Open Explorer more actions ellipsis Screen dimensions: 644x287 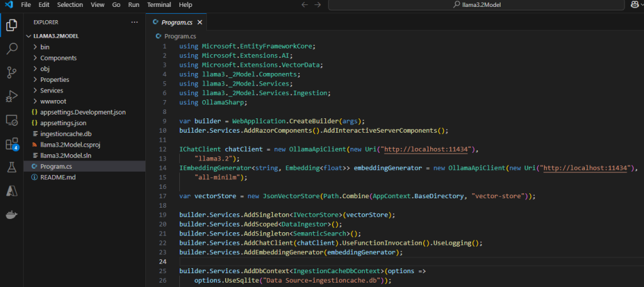click(135, 22)
